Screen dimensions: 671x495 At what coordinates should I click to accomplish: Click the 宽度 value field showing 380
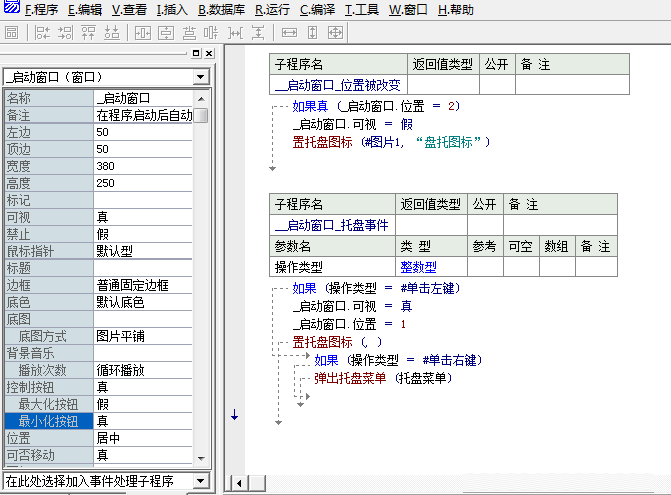point(150,166)
